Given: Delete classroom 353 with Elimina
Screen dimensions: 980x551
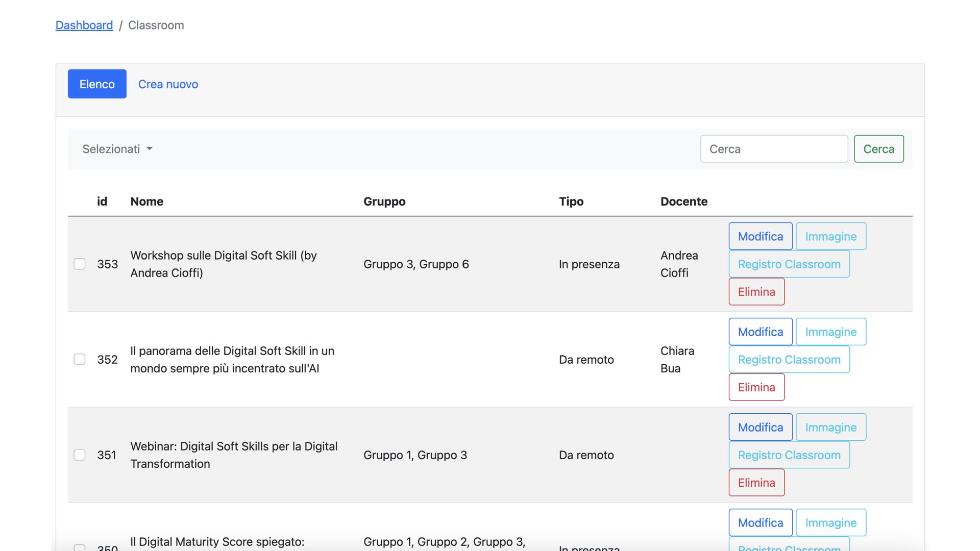Looking at the screenshot, I should [756, 292].
